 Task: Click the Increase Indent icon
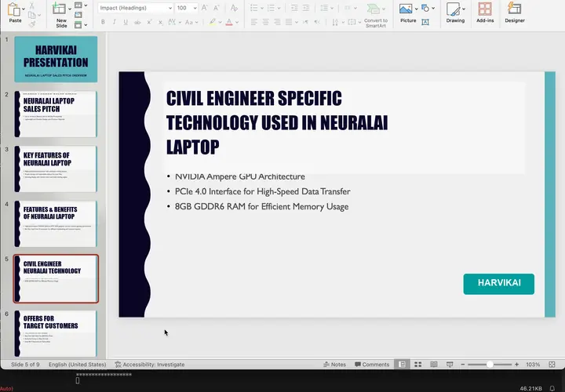coord(306,8)
